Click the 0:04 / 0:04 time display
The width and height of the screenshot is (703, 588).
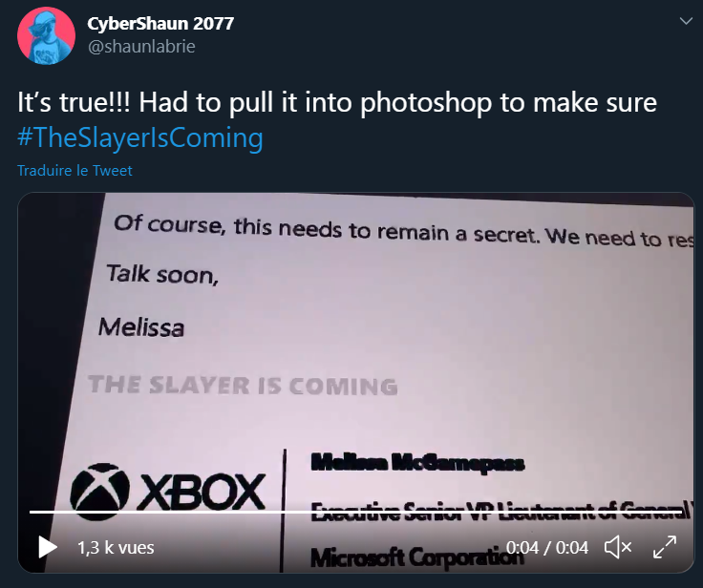547,548
